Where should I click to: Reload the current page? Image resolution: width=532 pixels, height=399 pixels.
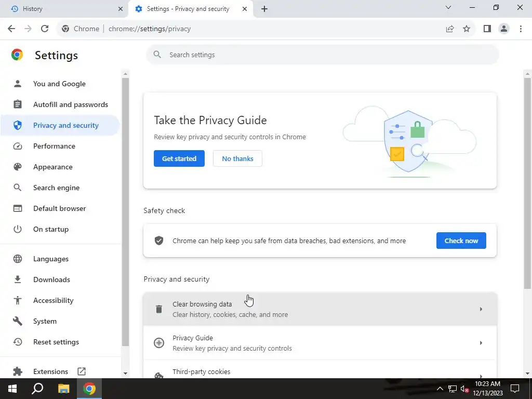(45, 29)
